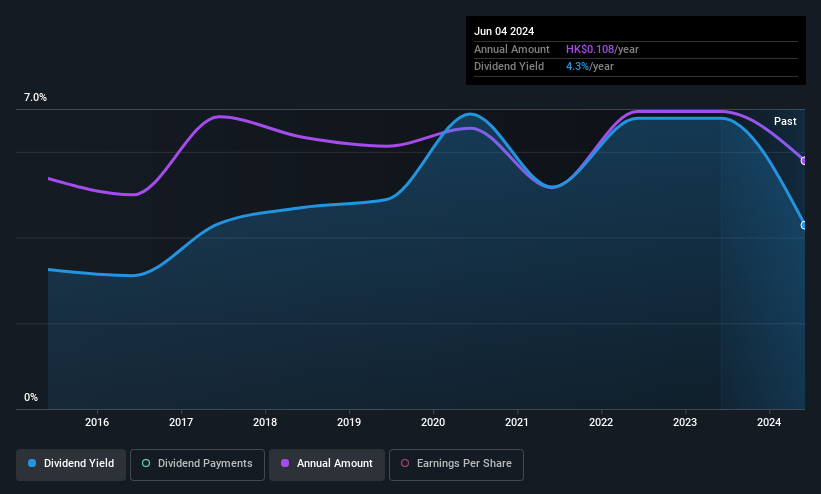Click the HK$0.108/year tooltip value
The image size is (821, 494).
click(602, 49)
